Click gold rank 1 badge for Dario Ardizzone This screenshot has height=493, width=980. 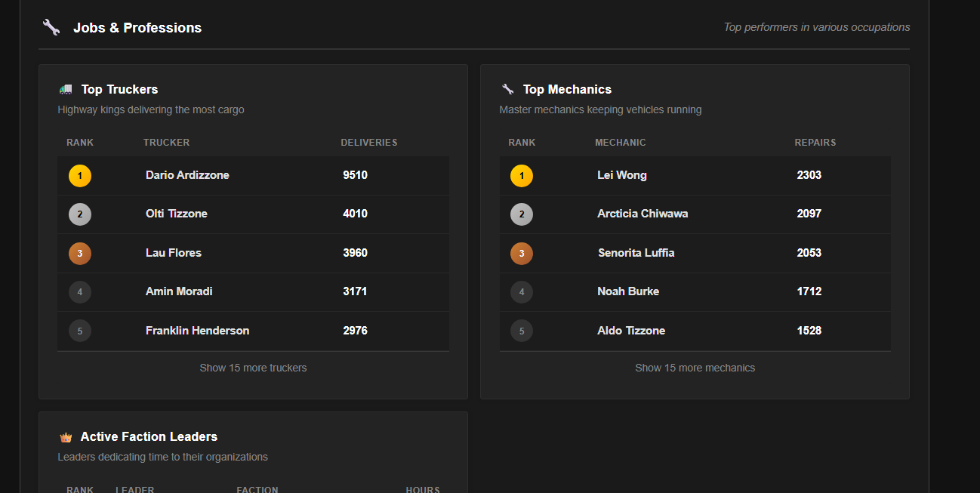(x=80, y=176)
